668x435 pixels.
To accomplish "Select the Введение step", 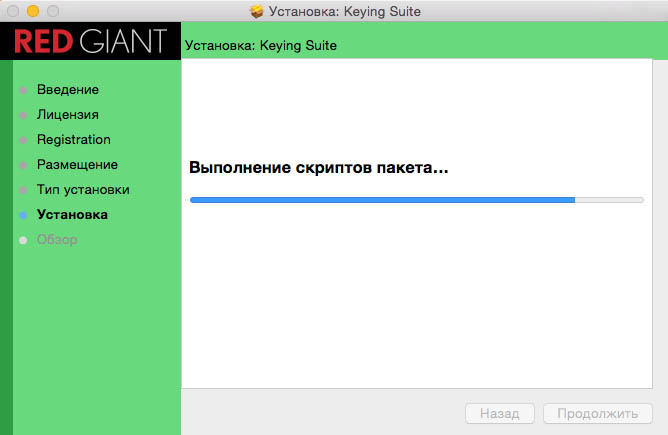I will point(68,89).
